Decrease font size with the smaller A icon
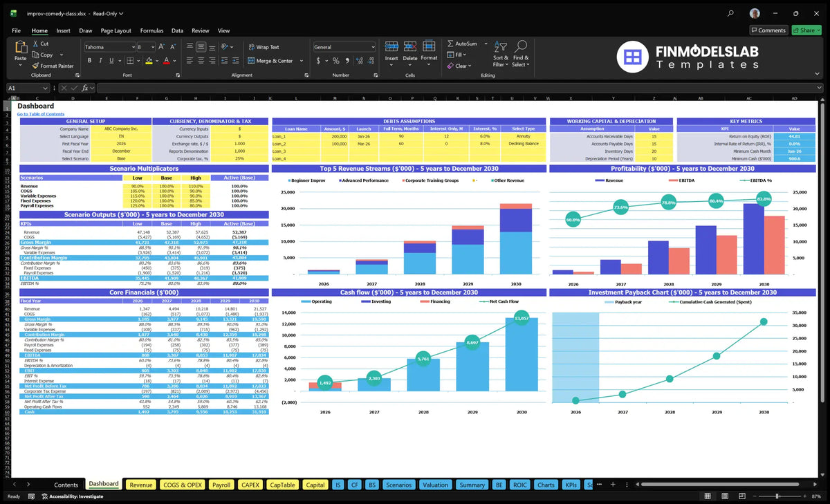 [173, 47]
